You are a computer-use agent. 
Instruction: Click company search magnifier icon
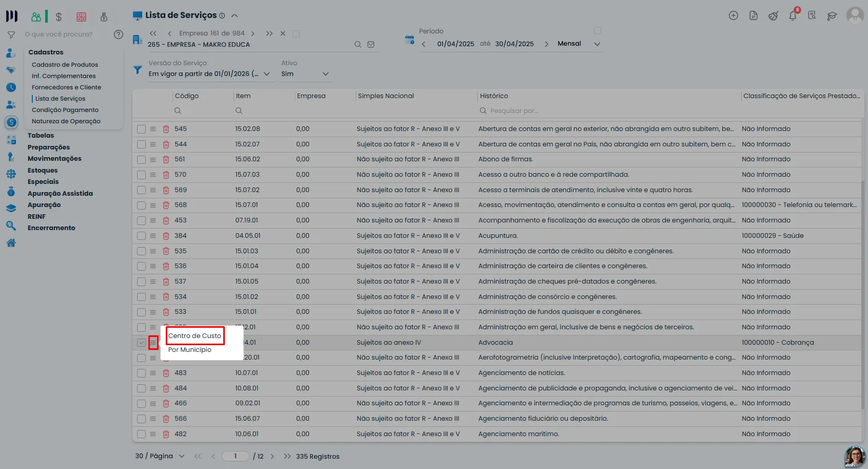coord(358,45)
